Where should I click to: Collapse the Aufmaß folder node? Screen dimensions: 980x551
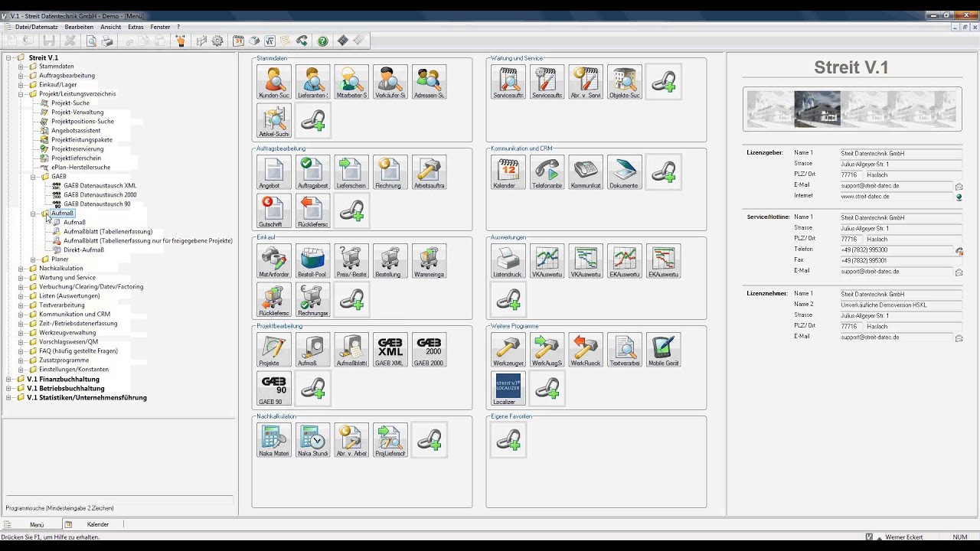tap(34, 214)
